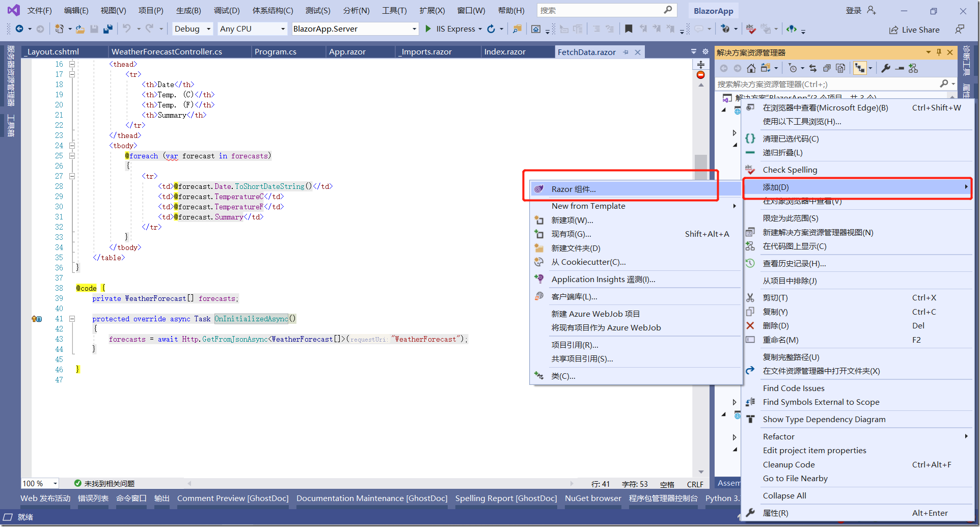The image size is (980, 527).
Task: Click the 错误列表 bottom panel tab
Action: tap(93, 498)
